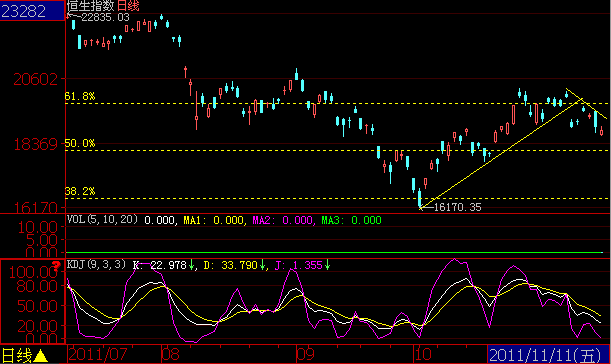Viewport: 611px width, 364px height.
Task: Select the 38.2% Fibonacci level label
Action: (80, 191)
